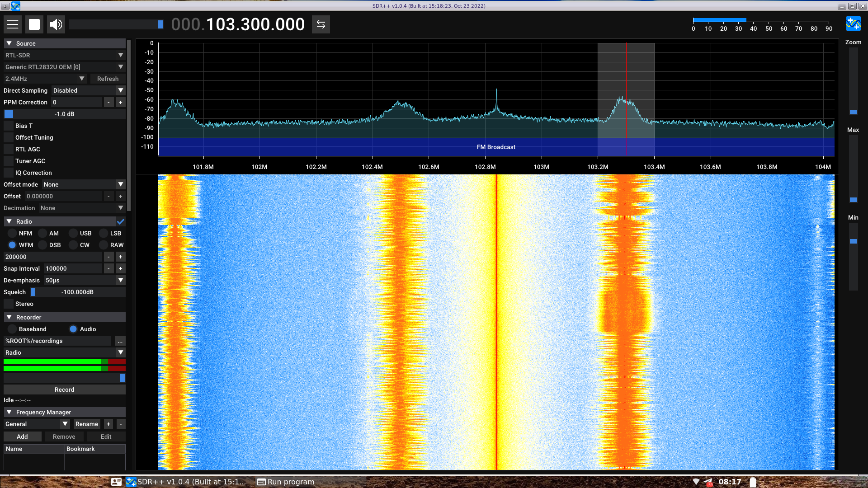Decrease the Offset value with minus
The width and height of the screenshot is (868, 488).
tap(108, 197)
